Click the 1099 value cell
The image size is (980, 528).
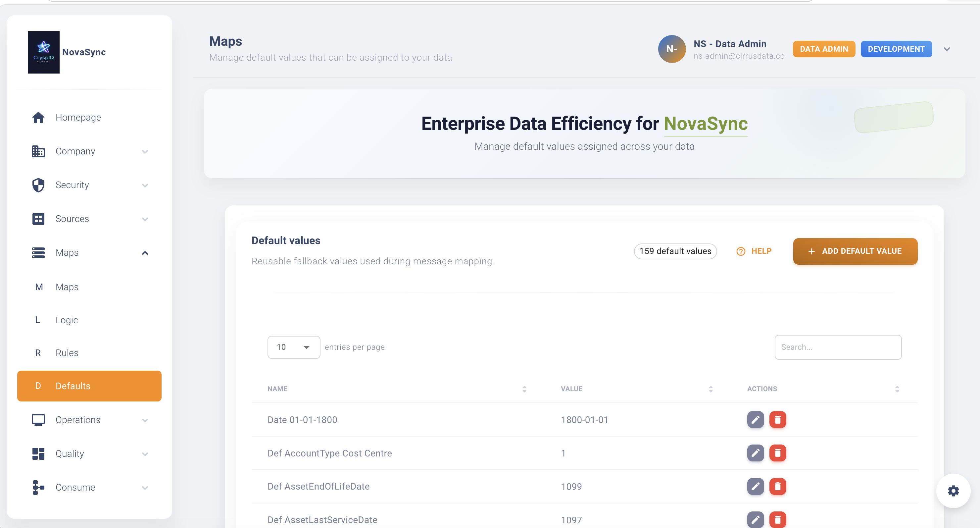[571, 487]
